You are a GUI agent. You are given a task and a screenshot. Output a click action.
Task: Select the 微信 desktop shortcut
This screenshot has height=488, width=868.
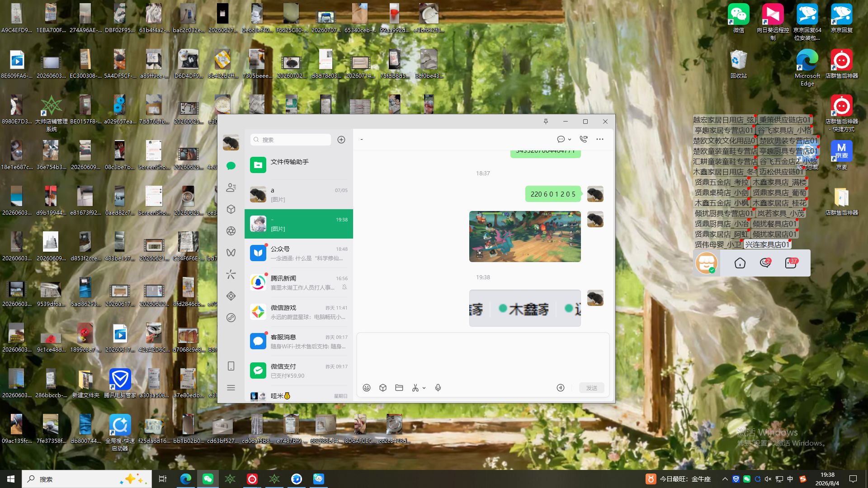[739, 19]
